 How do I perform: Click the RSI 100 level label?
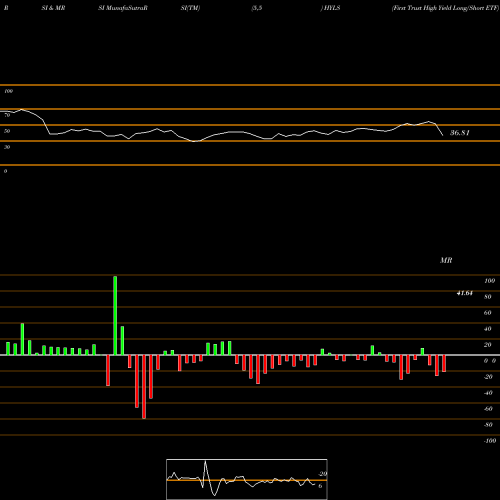pyautogui.click(x=8, y=91)
